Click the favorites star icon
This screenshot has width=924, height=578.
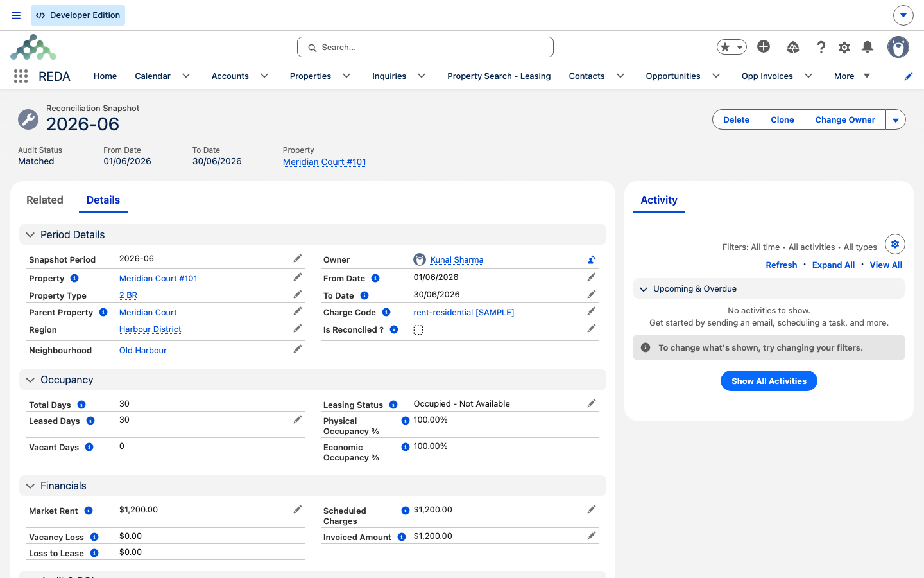tap(725, 47)
